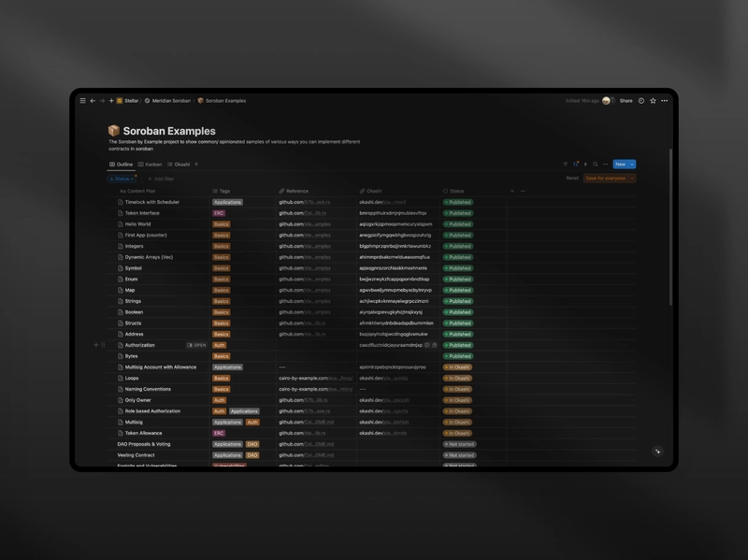
Task: Open the automations lightning bolt icon
Action: (585, 165)
